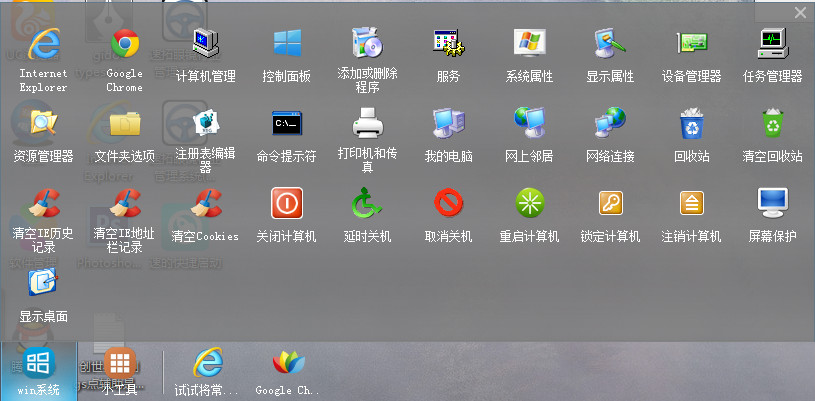
Task: Open 屏幕保护 monitor icon
Action: [x=772, y=203]
